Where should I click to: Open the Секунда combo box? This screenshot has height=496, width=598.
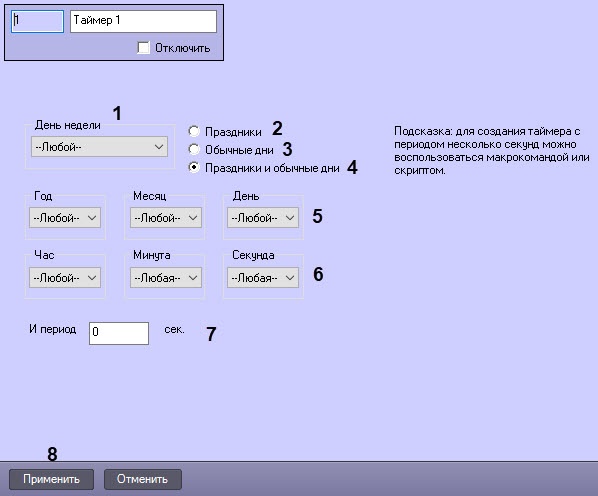tap(263, 278)
